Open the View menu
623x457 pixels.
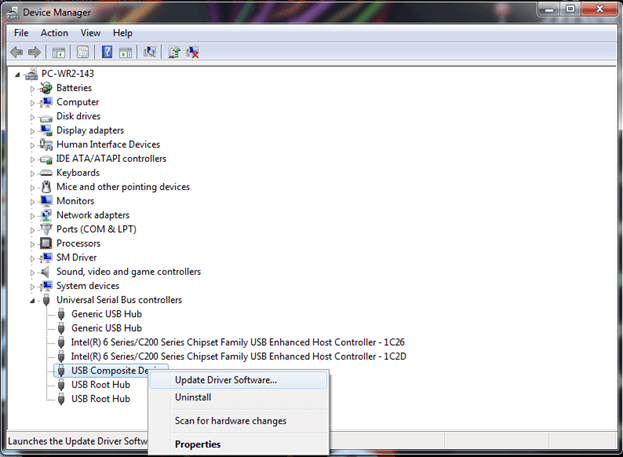tap(90, 33)
